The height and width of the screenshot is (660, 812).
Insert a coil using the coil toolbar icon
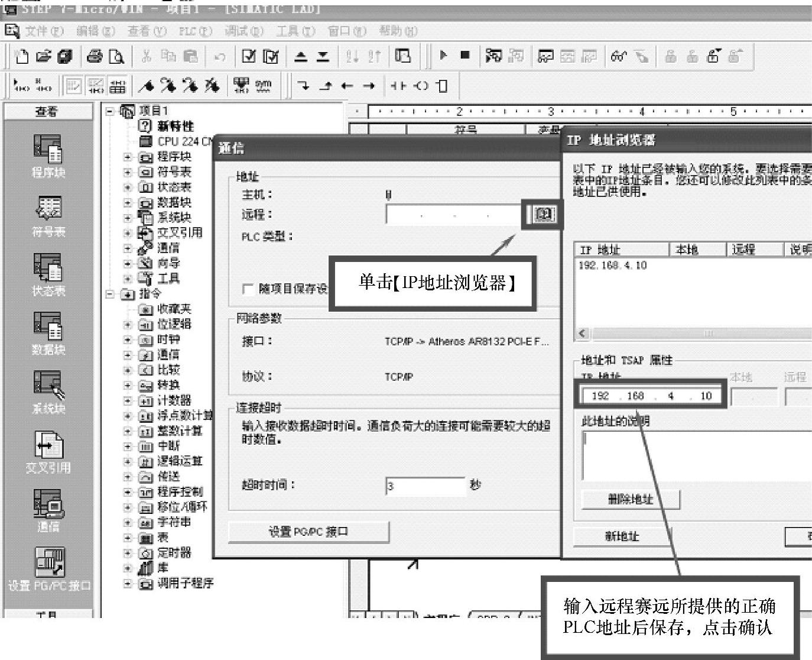tap(421, 86)
